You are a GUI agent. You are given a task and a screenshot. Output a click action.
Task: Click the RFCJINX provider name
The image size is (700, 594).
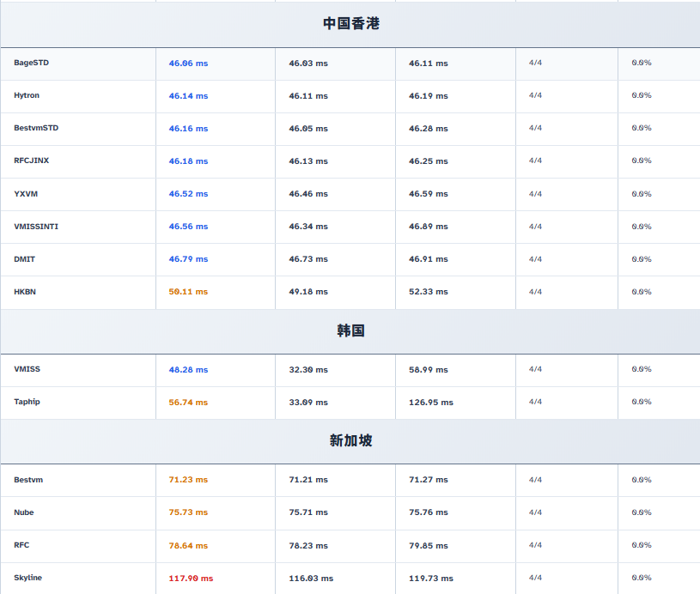(31, 161)
